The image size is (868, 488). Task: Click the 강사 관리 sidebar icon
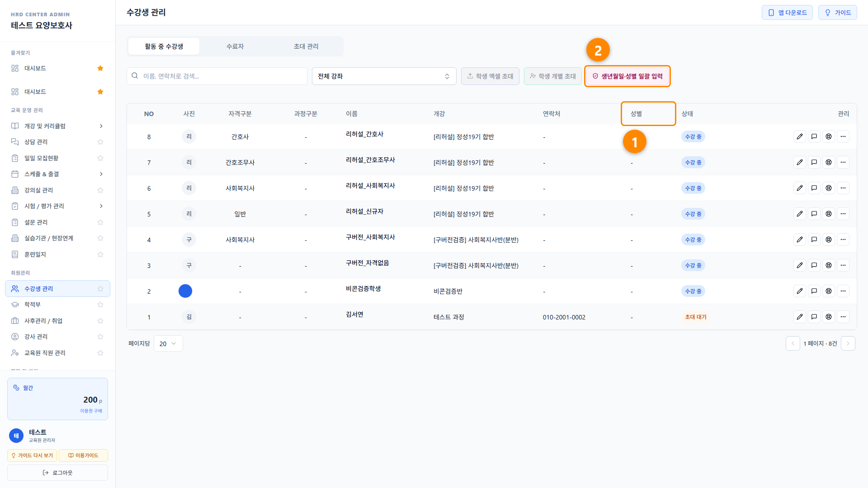(x=15, y=337)
